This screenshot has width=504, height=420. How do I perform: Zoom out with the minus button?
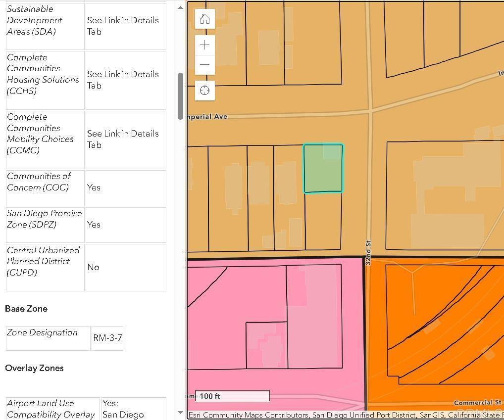[204, 65]
